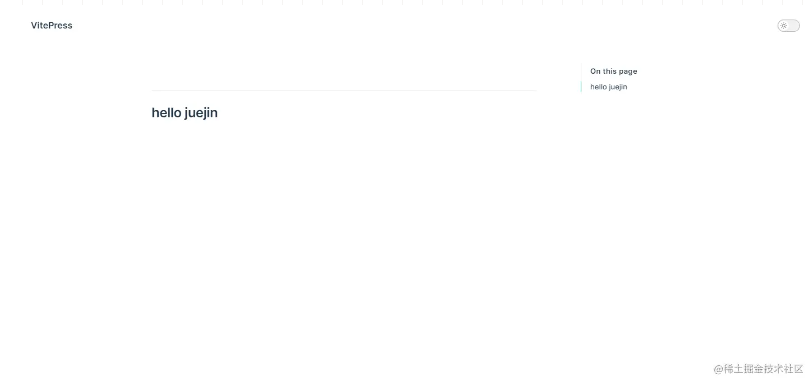Viewport: 812px width, 378px height.
Task: Click the 稀土掘金技术社区 watermark text
Action: coord(763,369)
